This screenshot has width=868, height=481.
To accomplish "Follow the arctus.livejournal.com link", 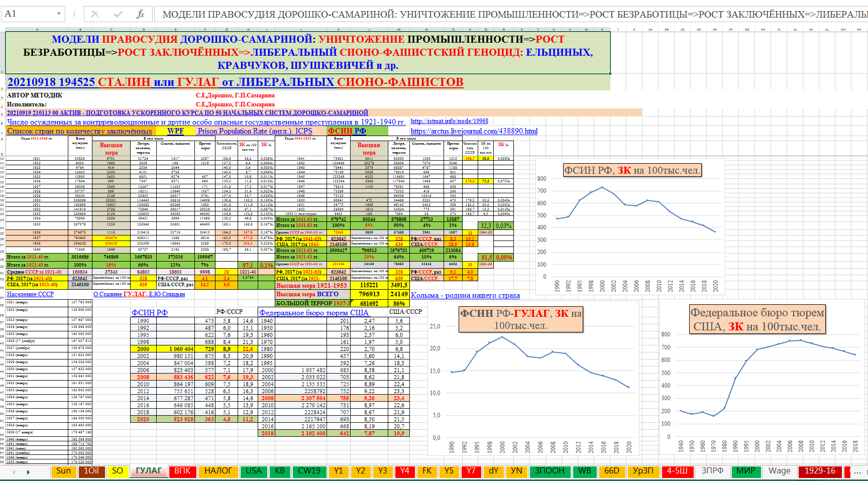I will pyautogui.click(x=474, y=131).
